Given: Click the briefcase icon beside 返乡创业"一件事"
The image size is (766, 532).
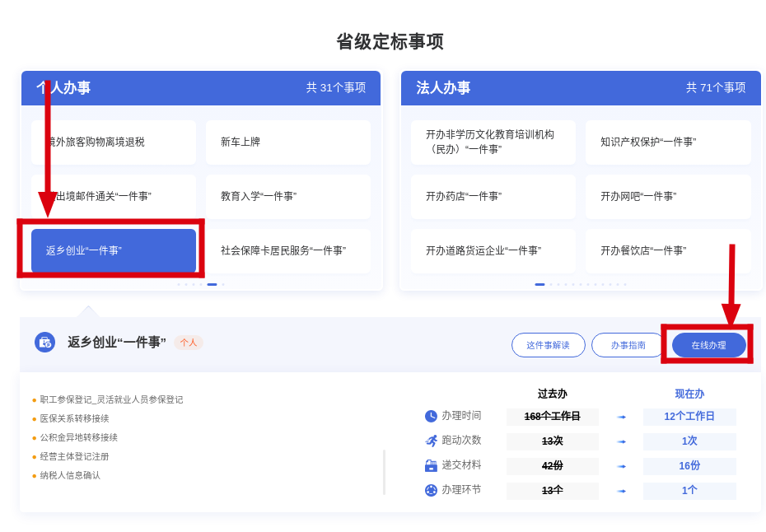Looking at the screenshot, I should [44, 343].
